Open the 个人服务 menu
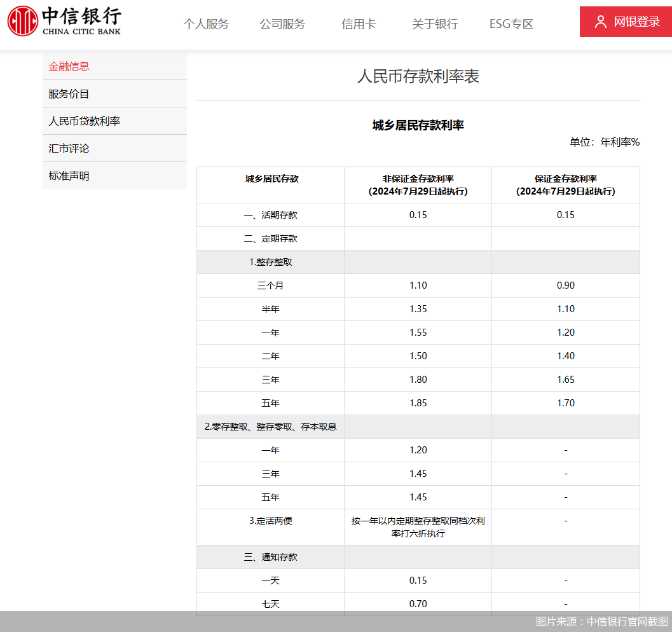Viewport: 672px width, 632px height. 206,24
